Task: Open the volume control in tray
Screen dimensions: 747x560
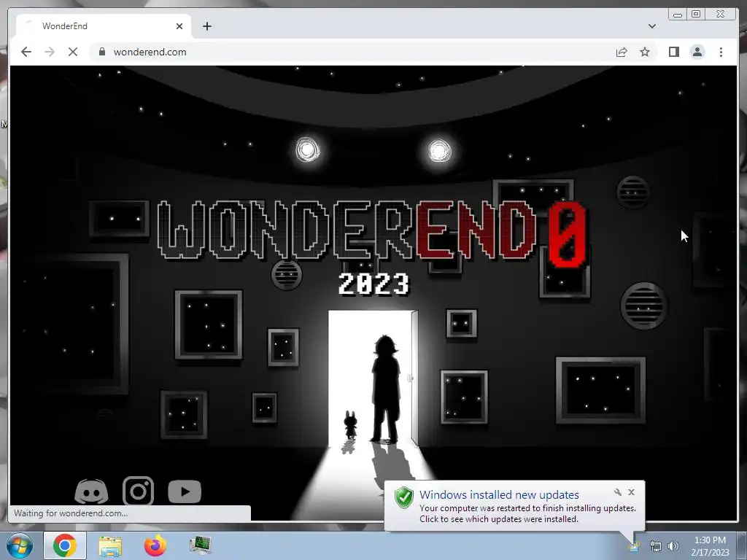Action: click(673, 546)
